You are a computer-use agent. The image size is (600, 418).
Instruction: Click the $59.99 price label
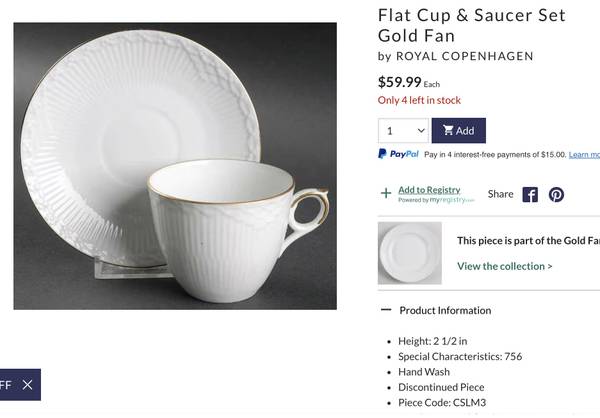[x=400, y=82]
